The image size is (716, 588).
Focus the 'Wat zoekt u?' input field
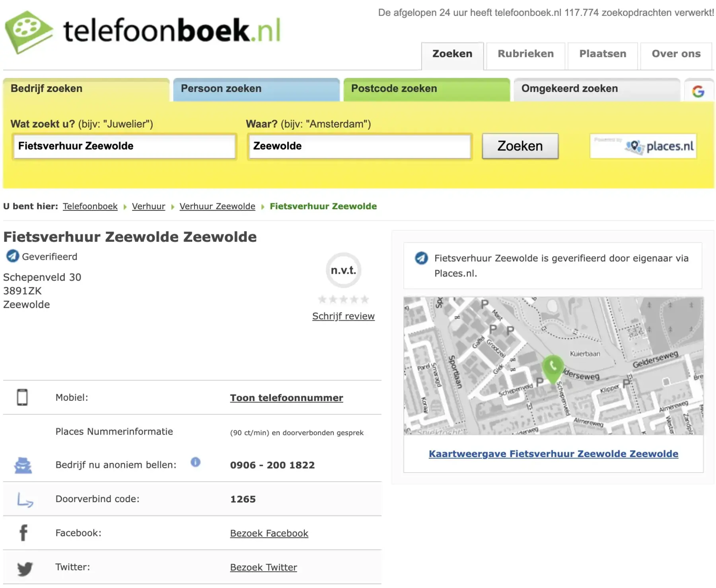[125, 146]
